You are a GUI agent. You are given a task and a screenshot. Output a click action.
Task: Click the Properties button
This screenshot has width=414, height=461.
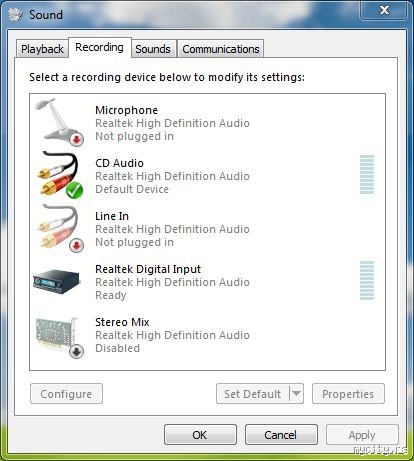pos(348,394)
